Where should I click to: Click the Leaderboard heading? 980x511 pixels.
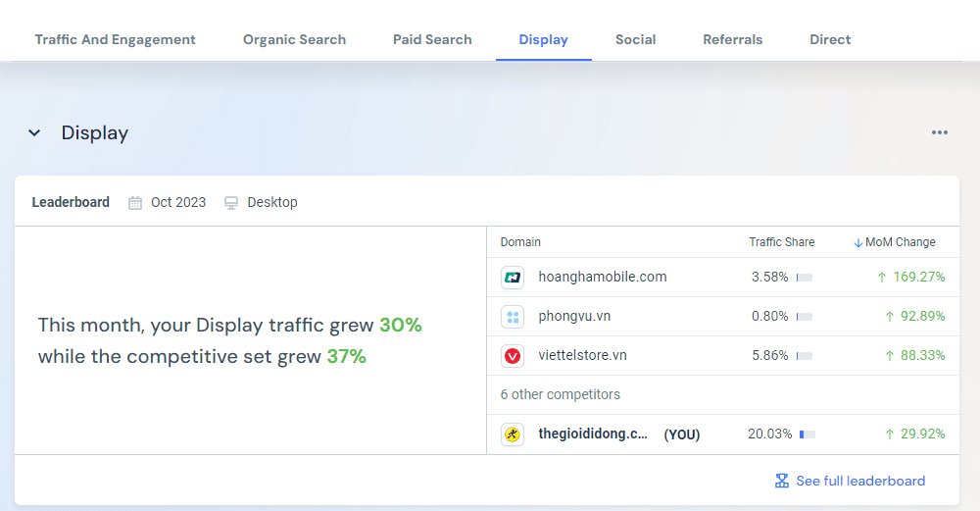pos(71,203)
